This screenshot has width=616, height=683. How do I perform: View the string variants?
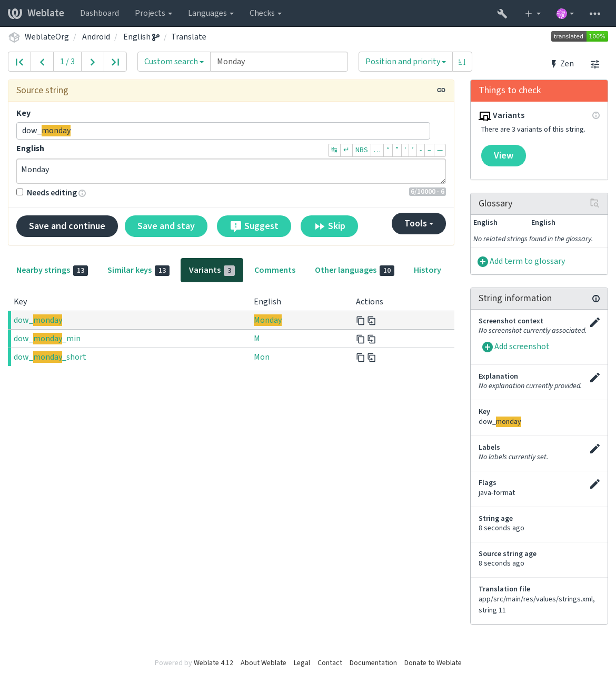pos(503,156)
